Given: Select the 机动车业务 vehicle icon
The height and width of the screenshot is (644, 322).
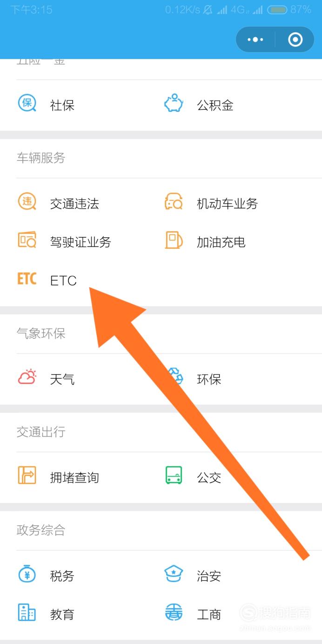Looking at the screenshot, I should point(174,201).
